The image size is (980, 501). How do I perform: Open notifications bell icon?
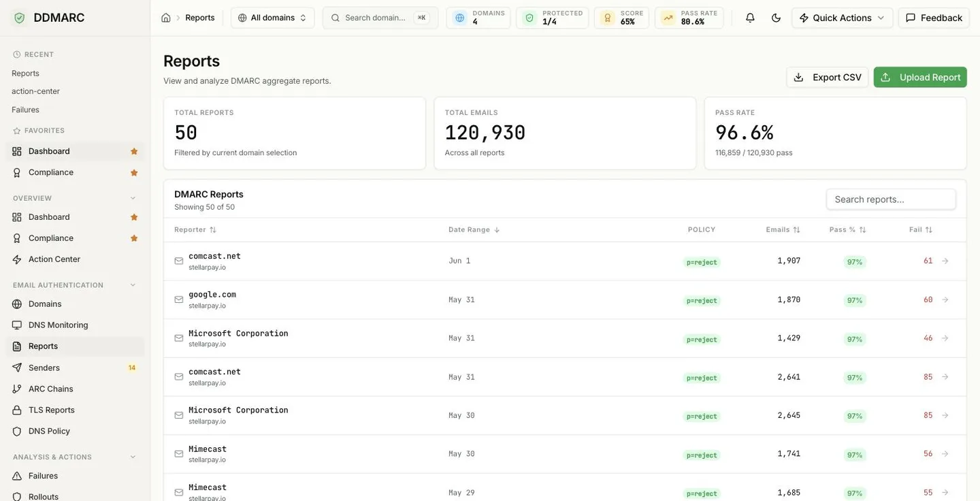click(750, 18)
